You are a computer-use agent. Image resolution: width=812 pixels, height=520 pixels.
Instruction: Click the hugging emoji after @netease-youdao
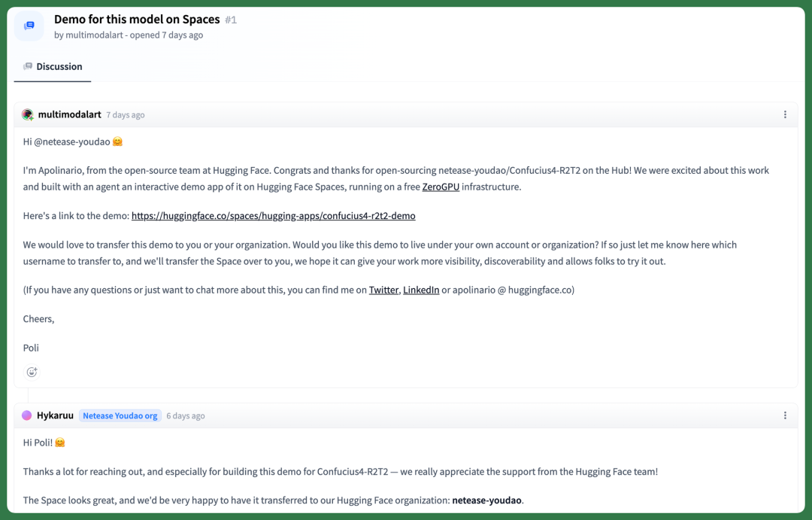[117, 141]
